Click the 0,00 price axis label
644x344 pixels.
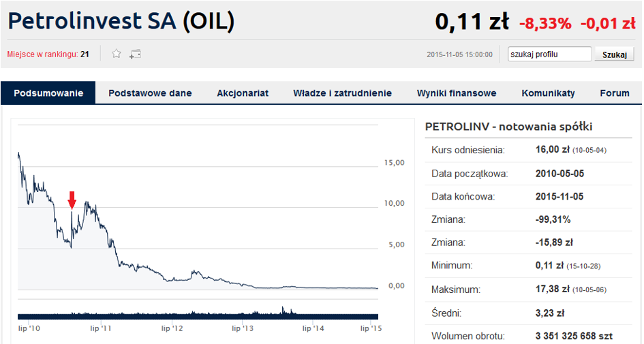[x=397, y=285]
